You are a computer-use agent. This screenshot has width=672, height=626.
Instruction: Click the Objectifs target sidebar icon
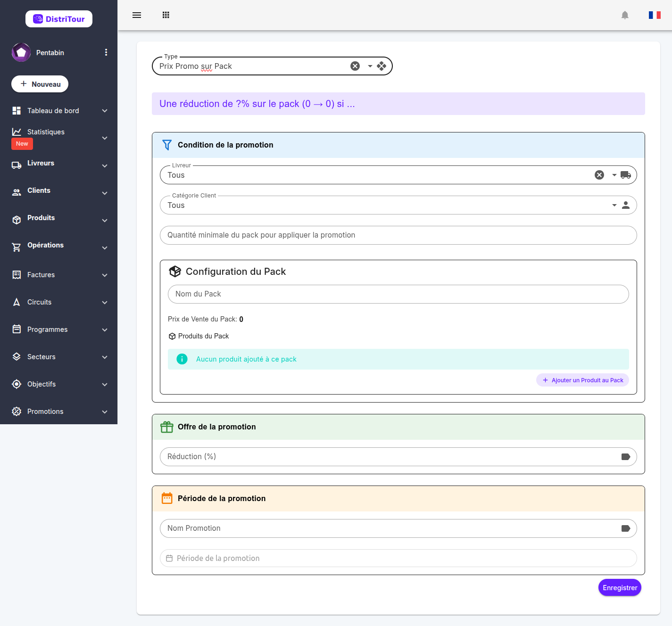click(17, 384)
